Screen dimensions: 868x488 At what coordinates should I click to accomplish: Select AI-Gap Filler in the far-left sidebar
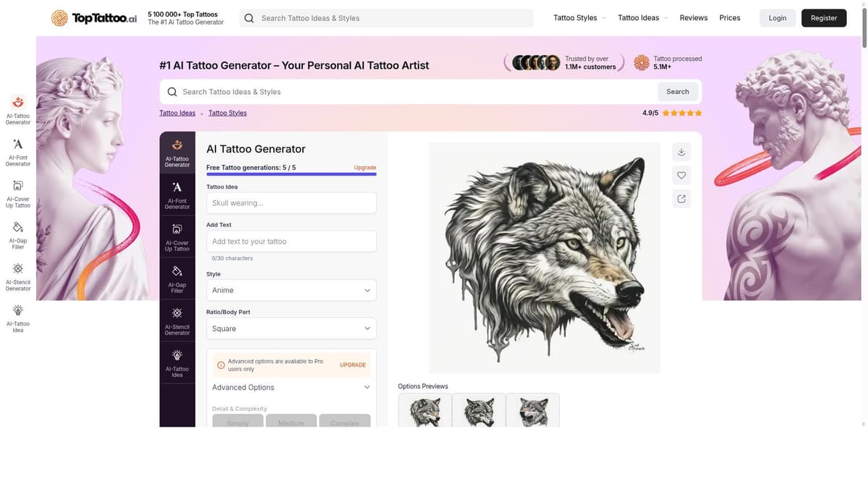[x=18, y=235]
